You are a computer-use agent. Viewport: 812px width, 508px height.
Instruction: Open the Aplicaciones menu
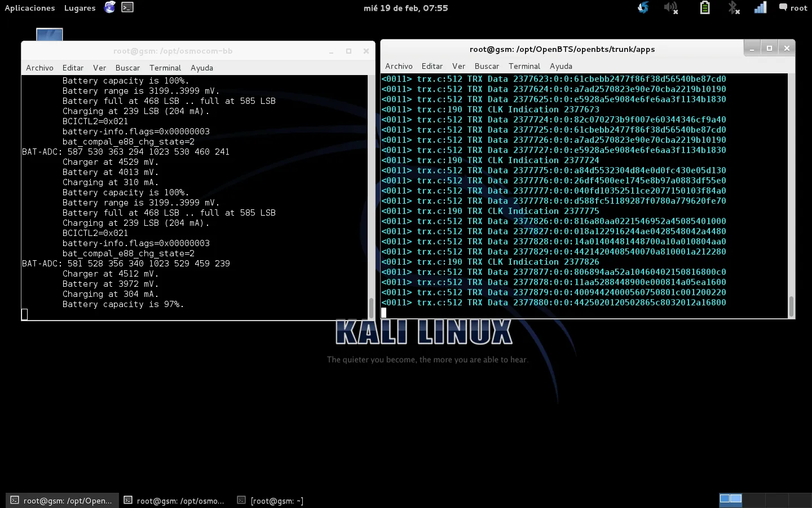point(30,8)
